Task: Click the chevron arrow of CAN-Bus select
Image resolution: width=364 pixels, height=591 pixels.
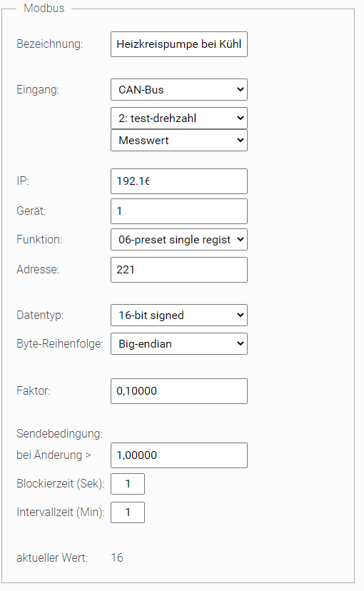Action: [x=240, y=90]
